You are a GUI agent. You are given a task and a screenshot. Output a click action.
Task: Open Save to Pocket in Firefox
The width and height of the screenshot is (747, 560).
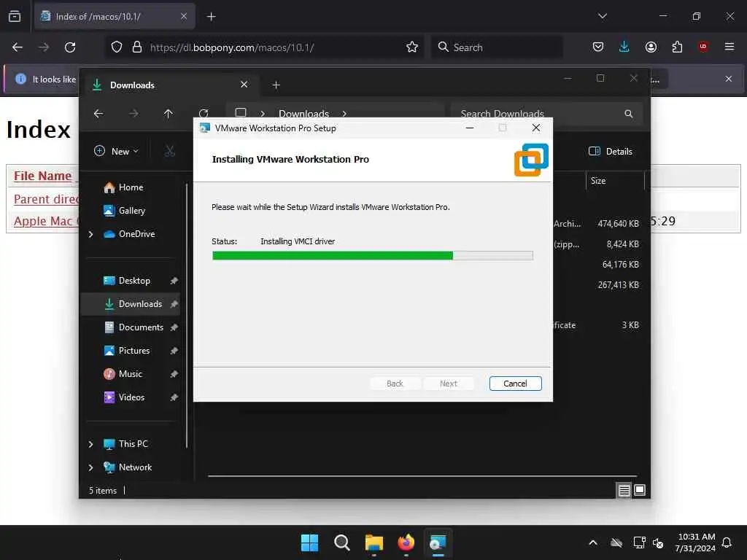coord(598,47)
